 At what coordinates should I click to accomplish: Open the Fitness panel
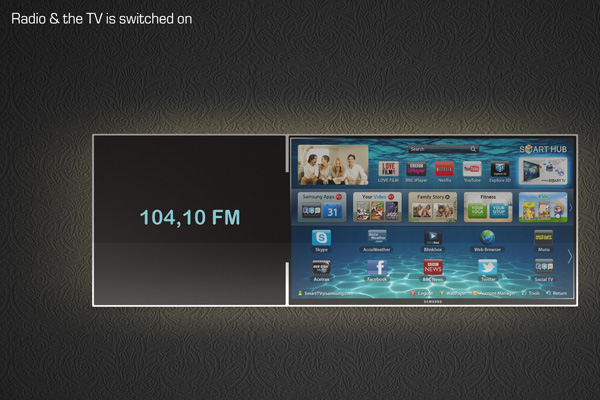coord(488,207)
